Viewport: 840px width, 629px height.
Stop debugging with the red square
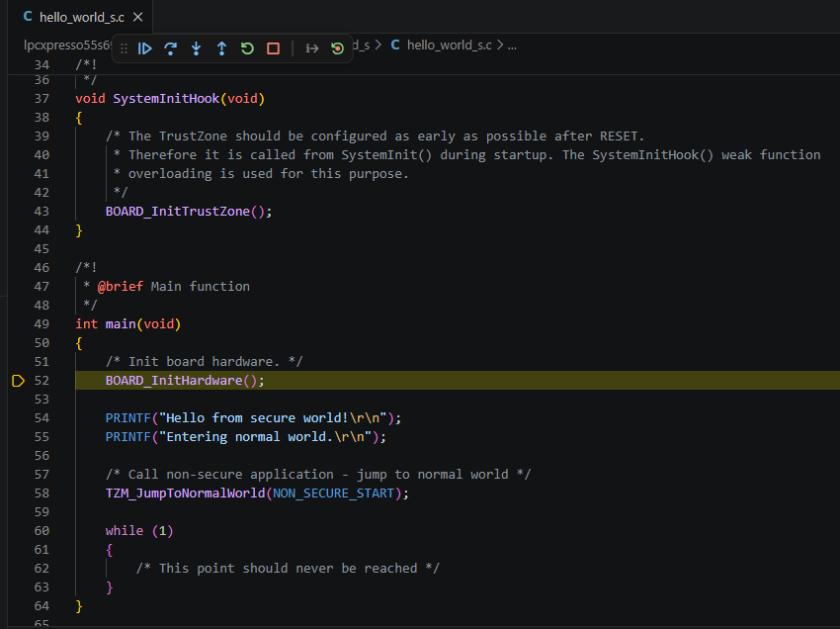click(x=273, y=47)
